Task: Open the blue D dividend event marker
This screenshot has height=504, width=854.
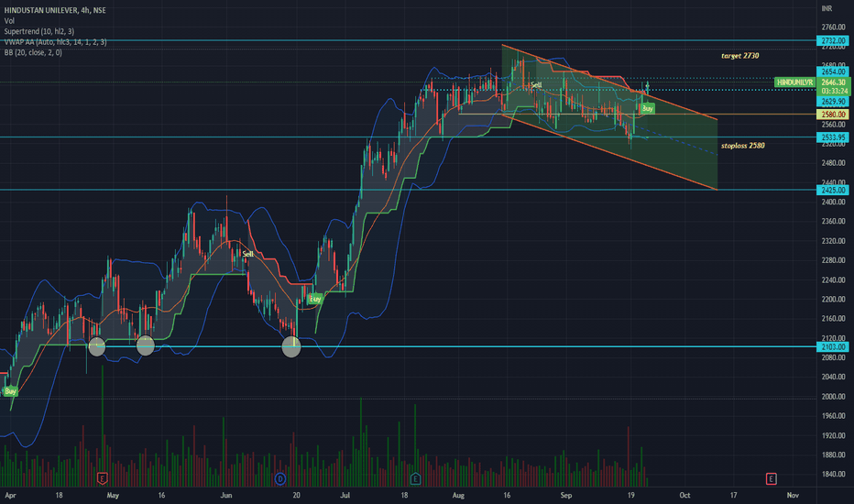Action: (280, 479)
